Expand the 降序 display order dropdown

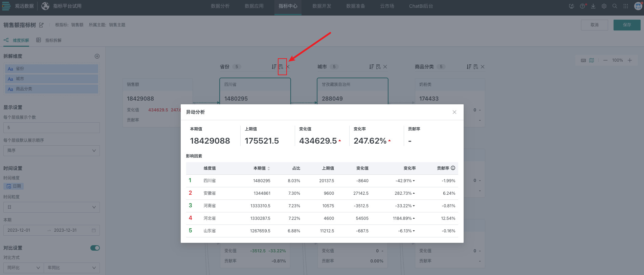pyautogui.click(x=51, y=151)
